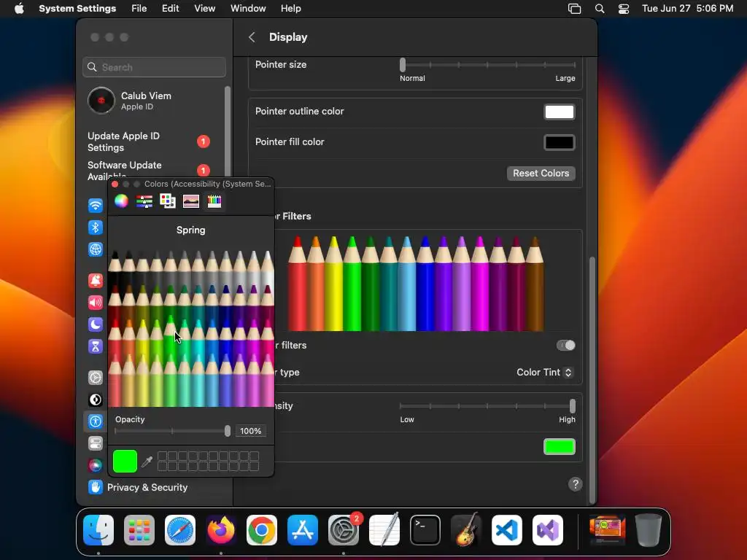The height and width of the screenshot is (560, 747).
Task: Open the View menu
Action: (204, 9)
